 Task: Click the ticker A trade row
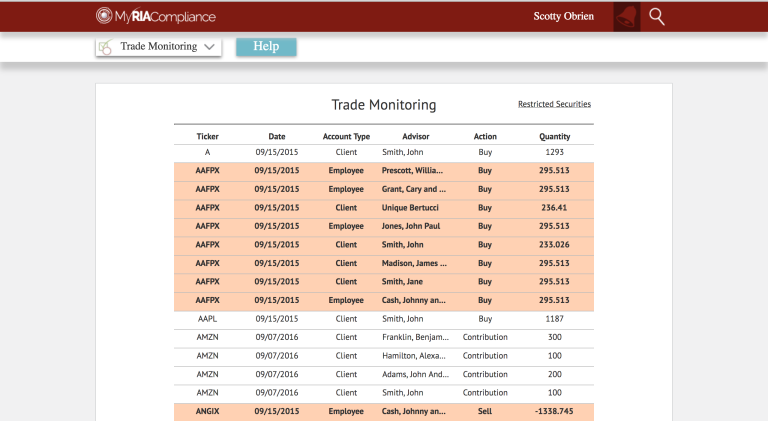click(383, 152)
